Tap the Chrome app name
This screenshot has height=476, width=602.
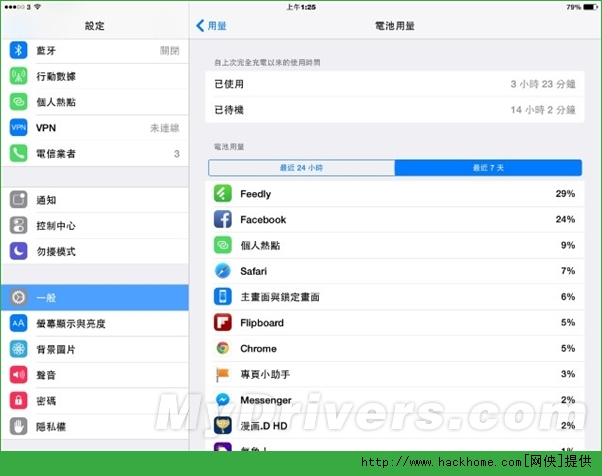(x=258, y=349)
